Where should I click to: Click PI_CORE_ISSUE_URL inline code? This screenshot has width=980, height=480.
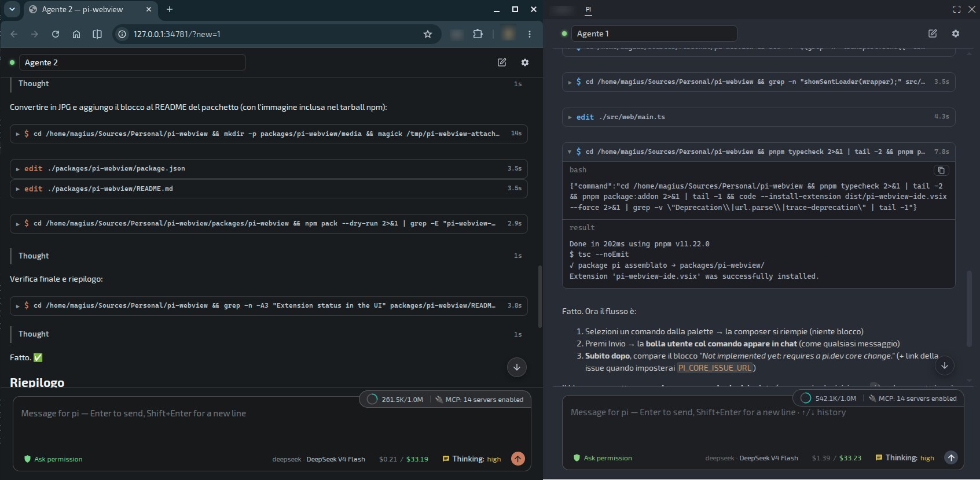(715, 368)
